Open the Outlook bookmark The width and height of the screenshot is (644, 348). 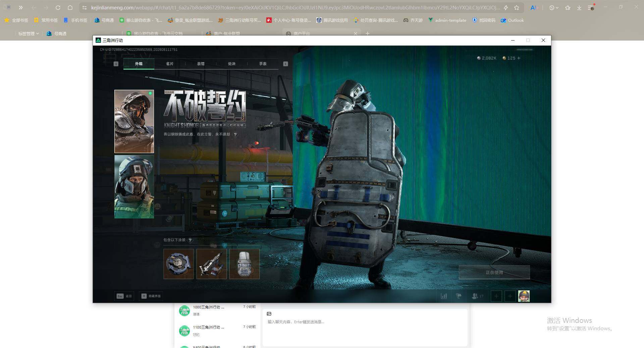pyautogui.click(x=512, y=20)
